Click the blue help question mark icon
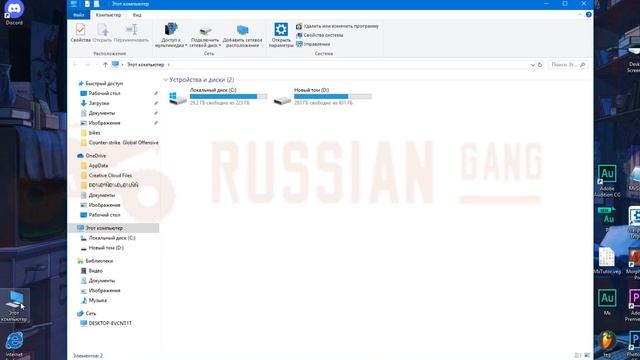 [589, 14]
